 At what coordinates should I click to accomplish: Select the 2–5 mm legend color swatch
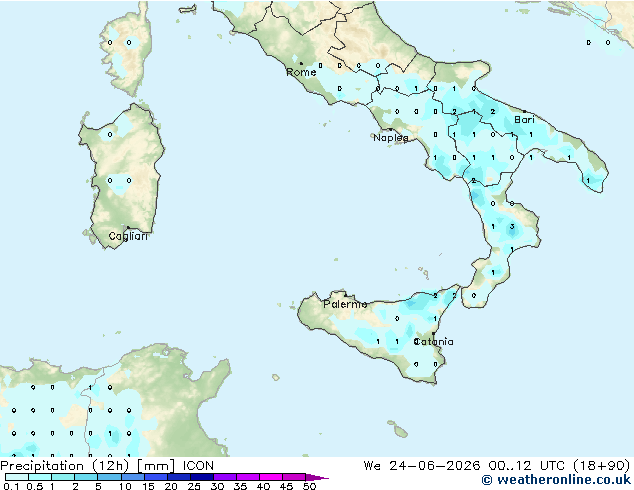86,477
